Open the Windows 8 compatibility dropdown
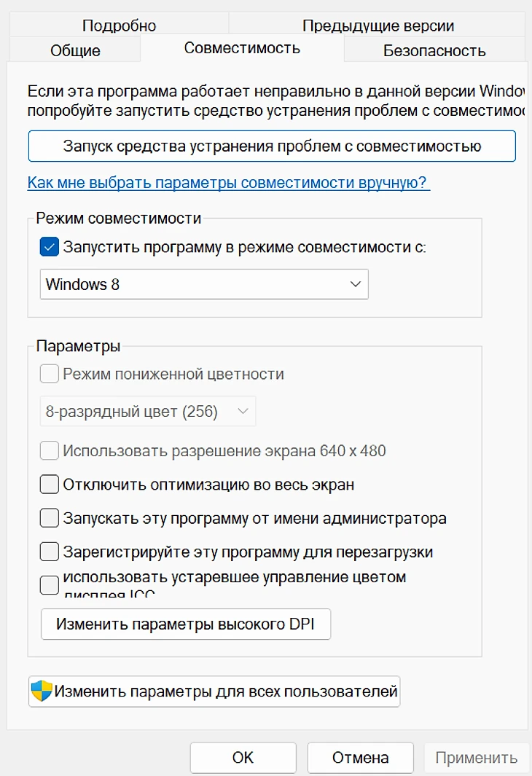 (x=204, y=284)
